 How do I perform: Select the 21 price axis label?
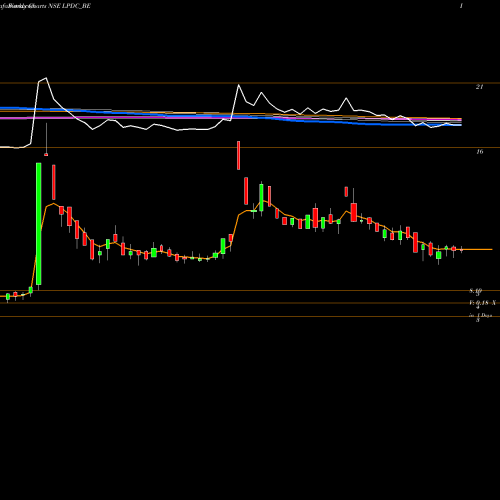(x=479, y=87)
